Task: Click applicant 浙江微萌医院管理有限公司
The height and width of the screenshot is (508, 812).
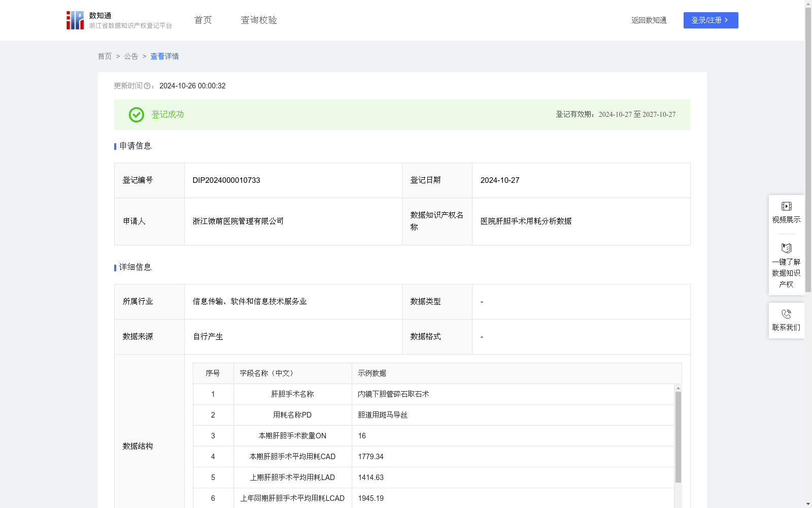Action: [238, 221]
